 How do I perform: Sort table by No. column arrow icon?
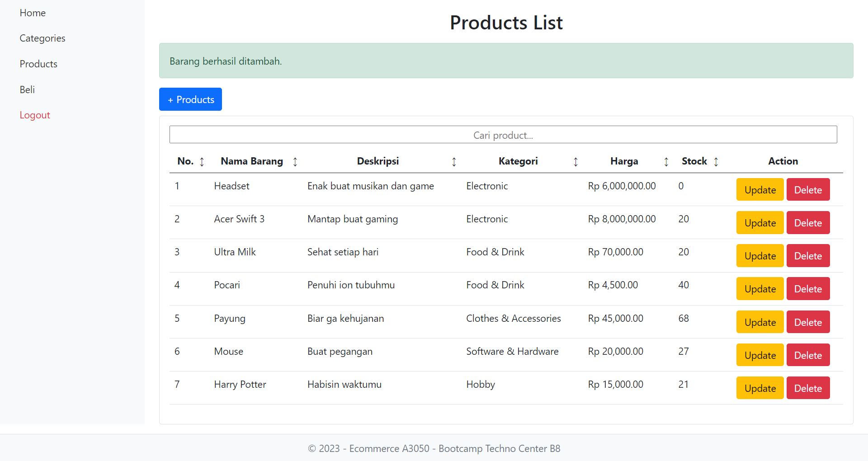click(202, 162)
